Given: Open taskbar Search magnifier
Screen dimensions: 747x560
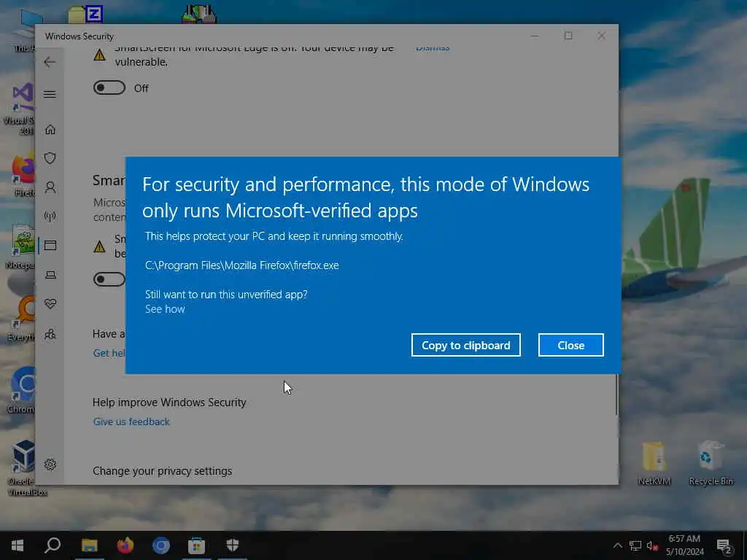Looking at the screenshot, I should (x=53, y=545).
